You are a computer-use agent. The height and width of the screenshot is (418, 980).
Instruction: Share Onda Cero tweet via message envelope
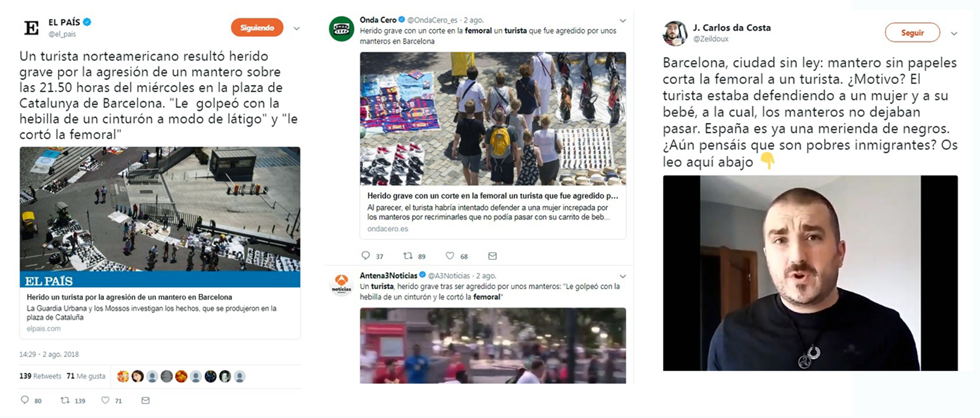point(492,256)
